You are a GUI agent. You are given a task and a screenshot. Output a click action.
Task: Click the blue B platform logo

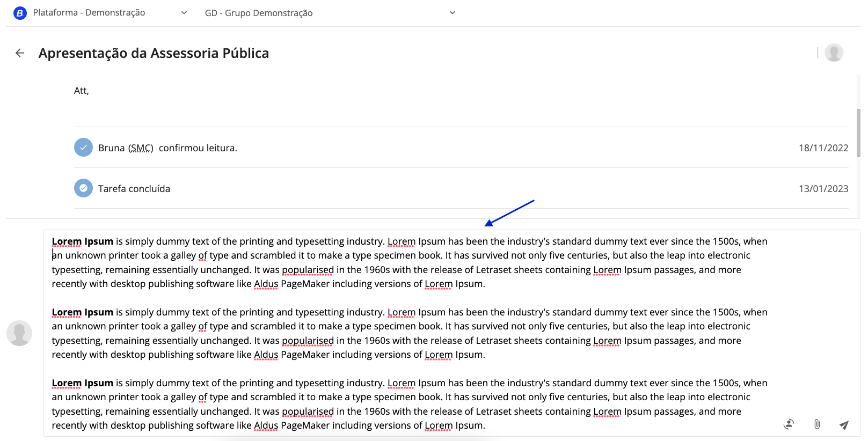(20, 13)
